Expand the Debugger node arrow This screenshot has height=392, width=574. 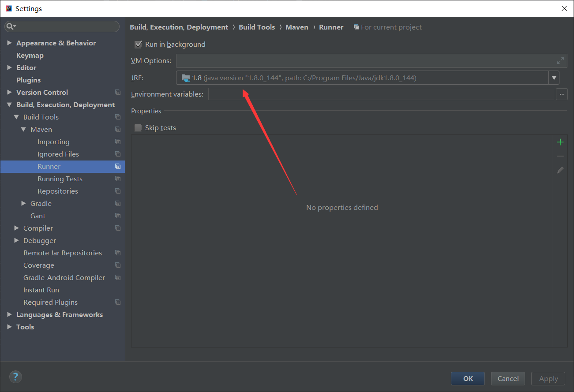[x=16, y=240]
